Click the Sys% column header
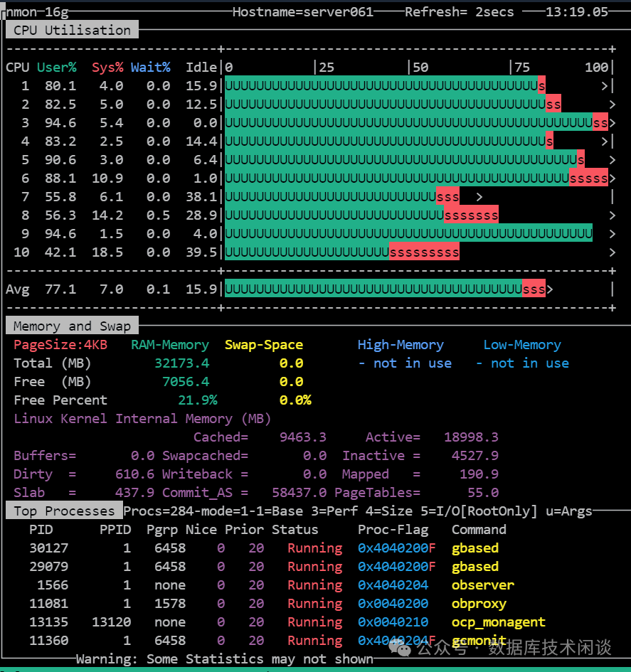This screenshot has height=672, width=631. 107,68
